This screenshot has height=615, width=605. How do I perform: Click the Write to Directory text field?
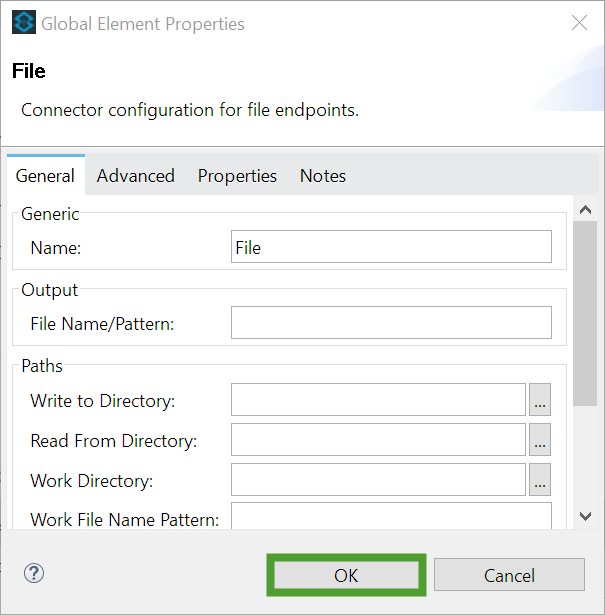click(x=378, y=400)
